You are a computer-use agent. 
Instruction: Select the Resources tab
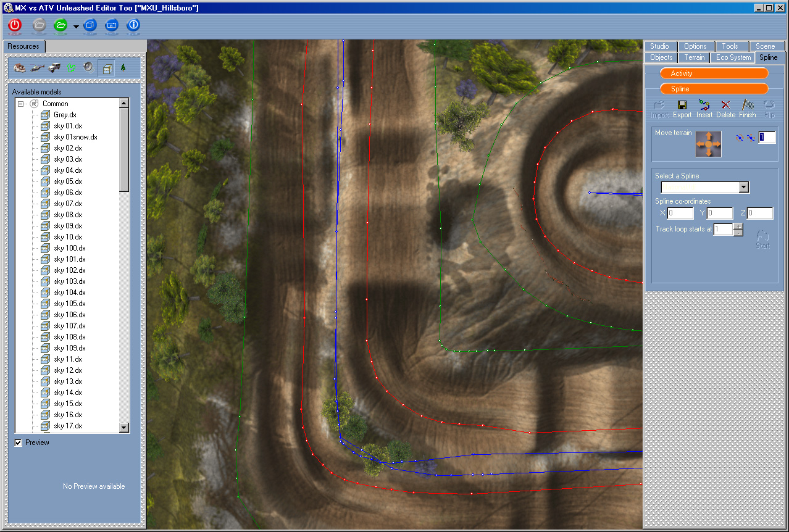coord(23,46)
